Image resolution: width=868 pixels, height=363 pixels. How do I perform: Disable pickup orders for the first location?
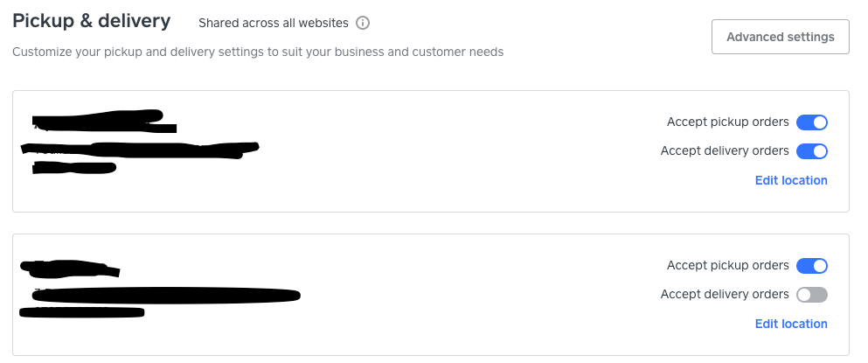pyautogui.click(x=811, y=122)
